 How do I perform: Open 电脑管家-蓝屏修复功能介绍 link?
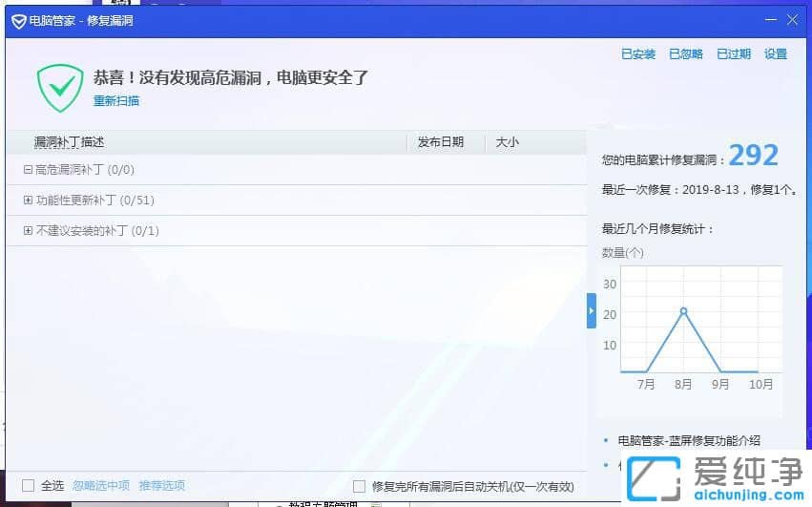pos(689,441)
